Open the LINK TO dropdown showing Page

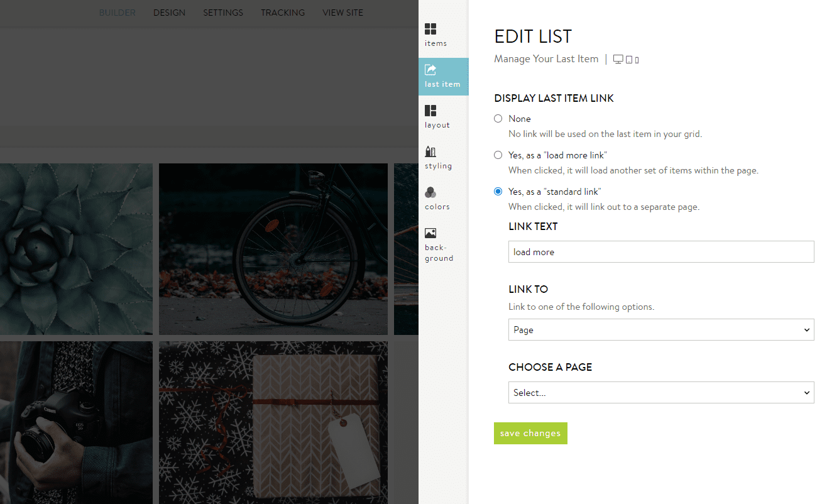click(x=660, y=329)
